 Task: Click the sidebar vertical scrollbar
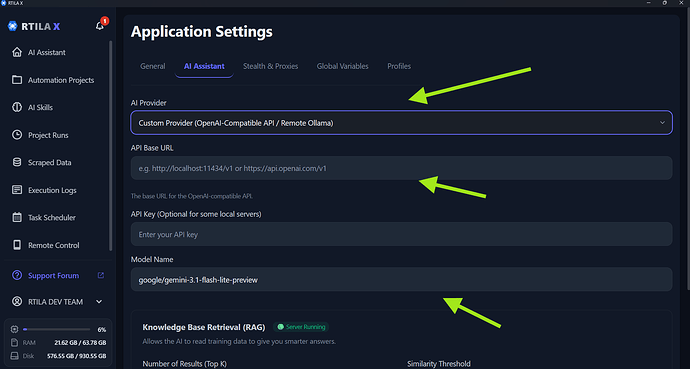pyautogui.click(x=110, y=145)
